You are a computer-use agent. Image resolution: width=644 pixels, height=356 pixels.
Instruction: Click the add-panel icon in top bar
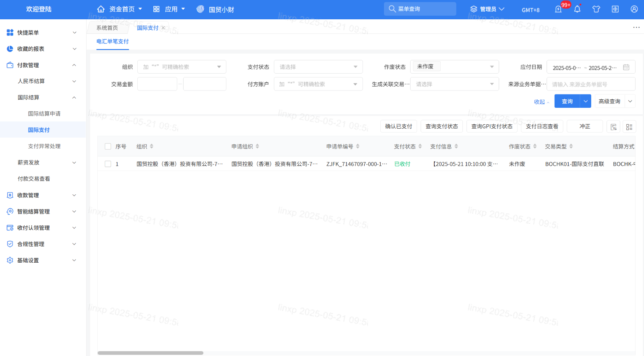[615, 9]
